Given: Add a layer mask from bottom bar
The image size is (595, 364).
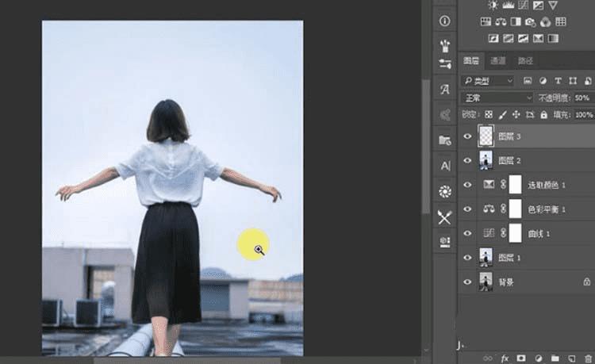Looking at the screenshot, I should coord(521,358).
